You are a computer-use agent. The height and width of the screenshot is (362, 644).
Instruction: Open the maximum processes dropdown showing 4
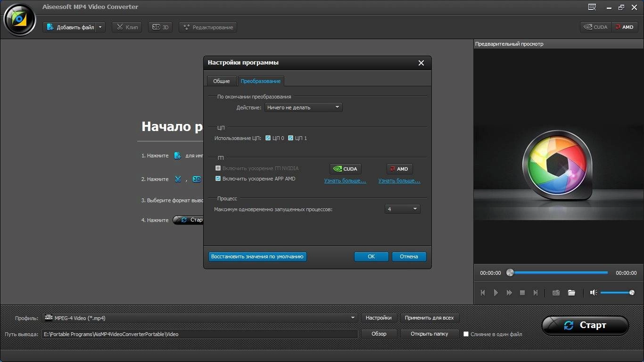pyautogui.click(x=402, y=209)
